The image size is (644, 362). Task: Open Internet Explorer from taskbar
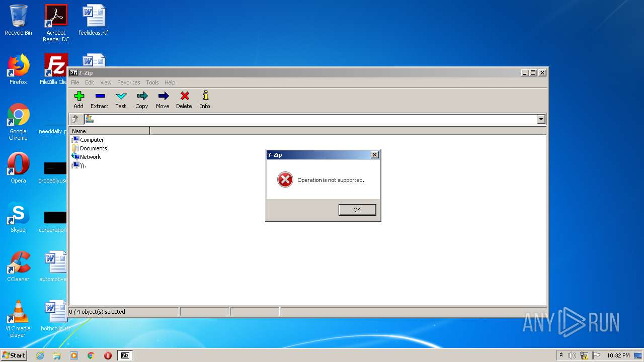click(x=40, y=355)
